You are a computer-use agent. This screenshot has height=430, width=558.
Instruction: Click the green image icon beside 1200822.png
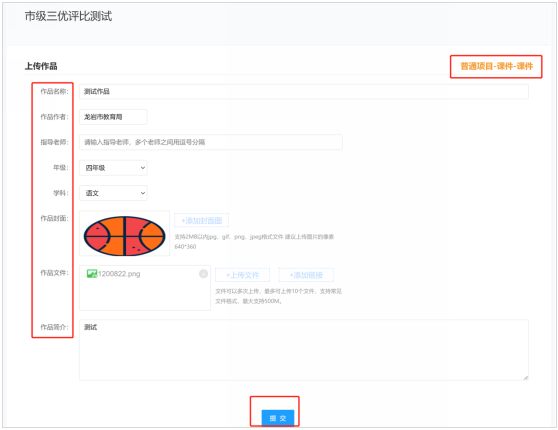pos(92,273)
